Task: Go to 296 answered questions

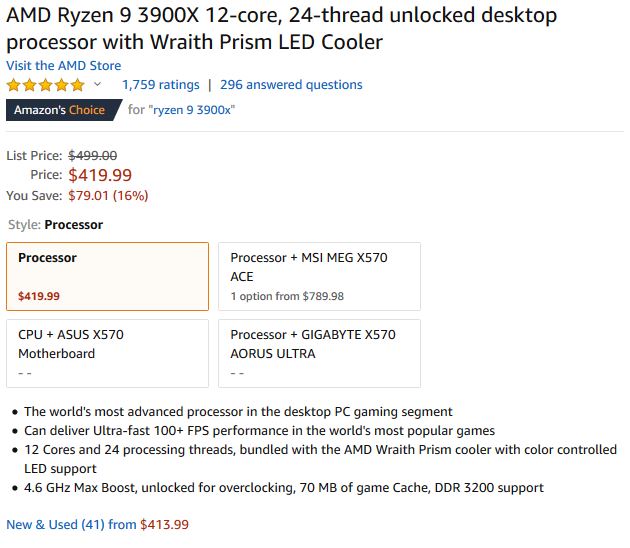Action: point(291,85)
